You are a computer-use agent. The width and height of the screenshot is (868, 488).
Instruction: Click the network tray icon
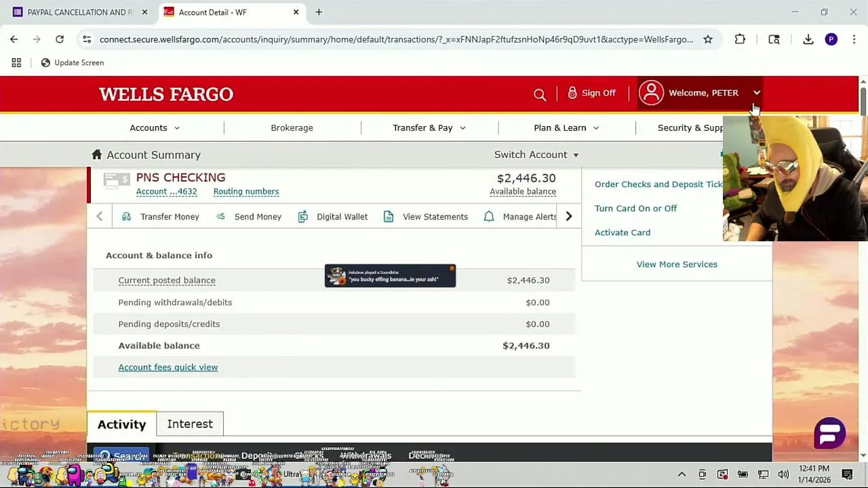click(x=763, y=474)
